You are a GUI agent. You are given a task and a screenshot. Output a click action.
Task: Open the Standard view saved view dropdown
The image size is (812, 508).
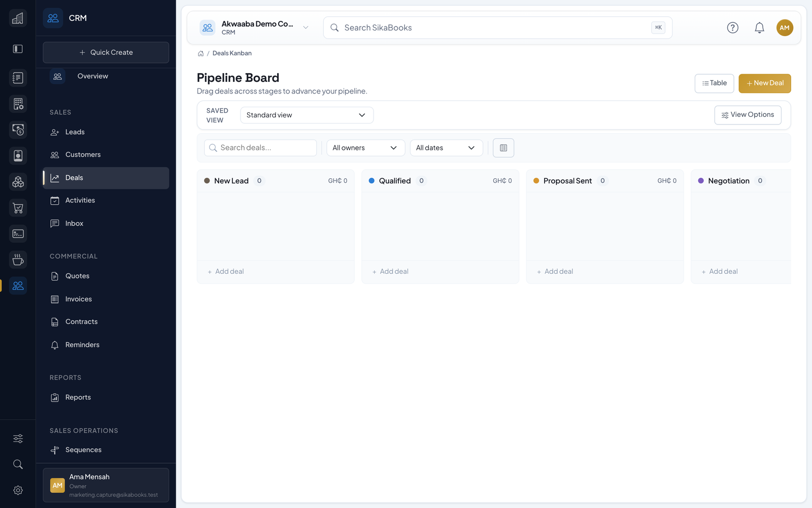tap(307, 115)
